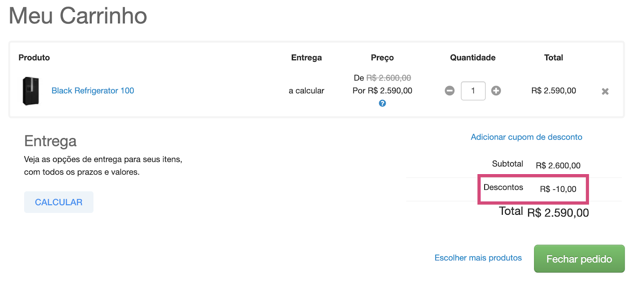Click the quantity input field
This screenshot has width=644, height=286.
[473, 91]
